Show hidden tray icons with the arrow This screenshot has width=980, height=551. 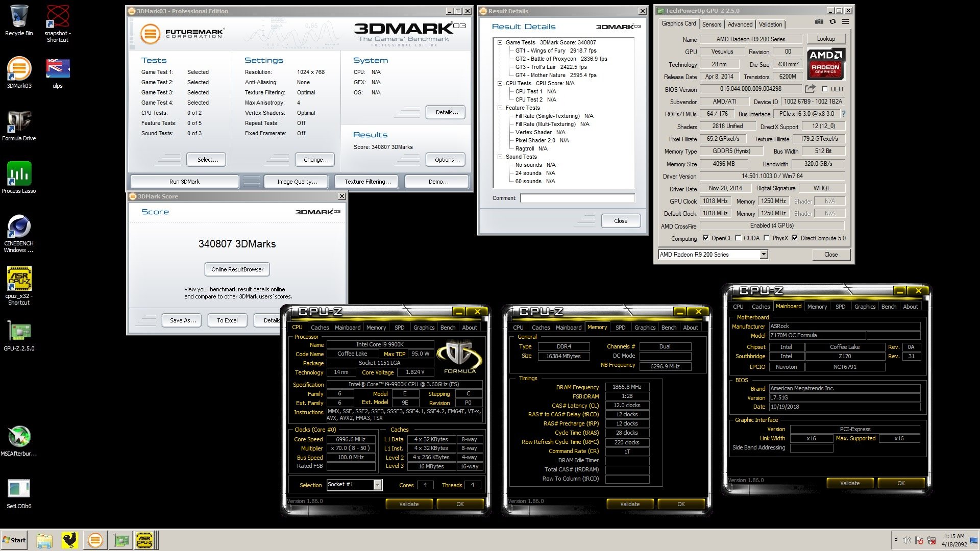pyautogui.click(x=896, y=540)
